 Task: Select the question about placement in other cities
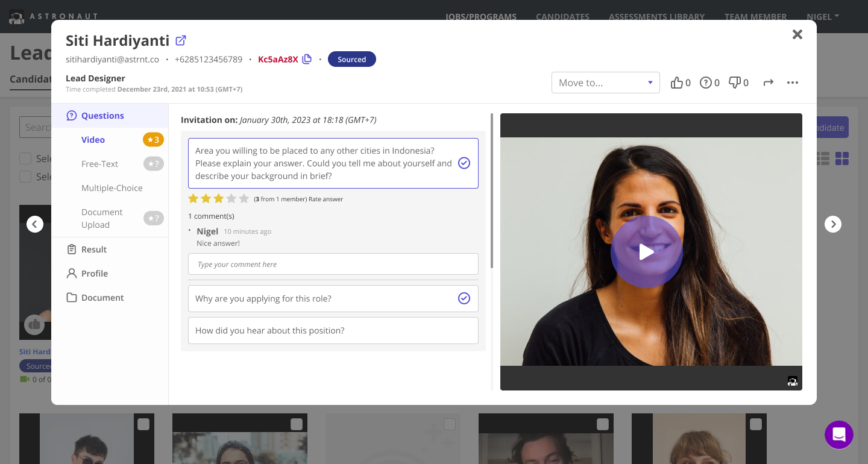coord(333,163)
